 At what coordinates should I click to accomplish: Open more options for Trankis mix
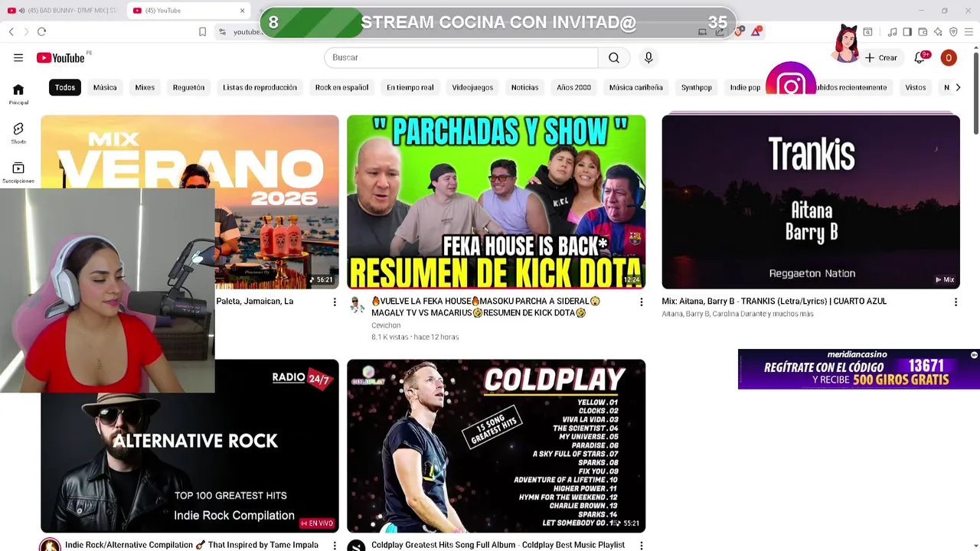[955, 302]
